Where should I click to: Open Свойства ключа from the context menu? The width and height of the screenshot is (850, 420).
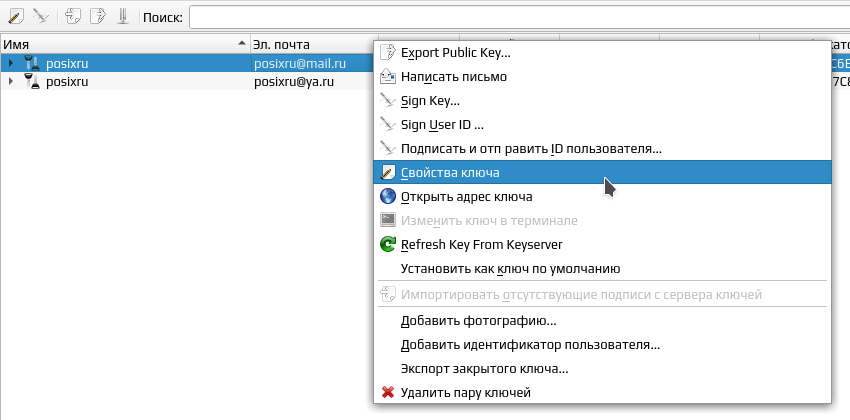pos(602,172)
